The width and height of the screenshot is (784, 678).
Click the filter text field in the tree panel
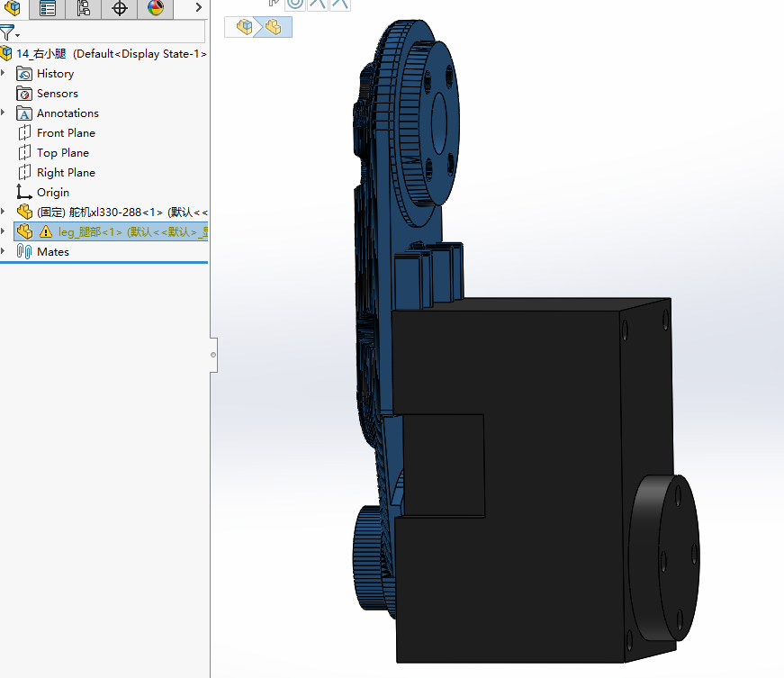(113, 32)
